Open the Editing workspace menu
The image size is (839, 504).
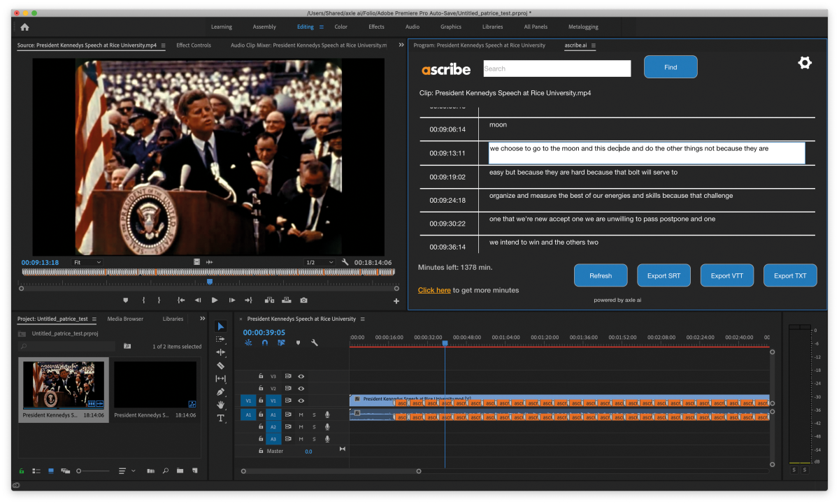[x=322, y=27]
